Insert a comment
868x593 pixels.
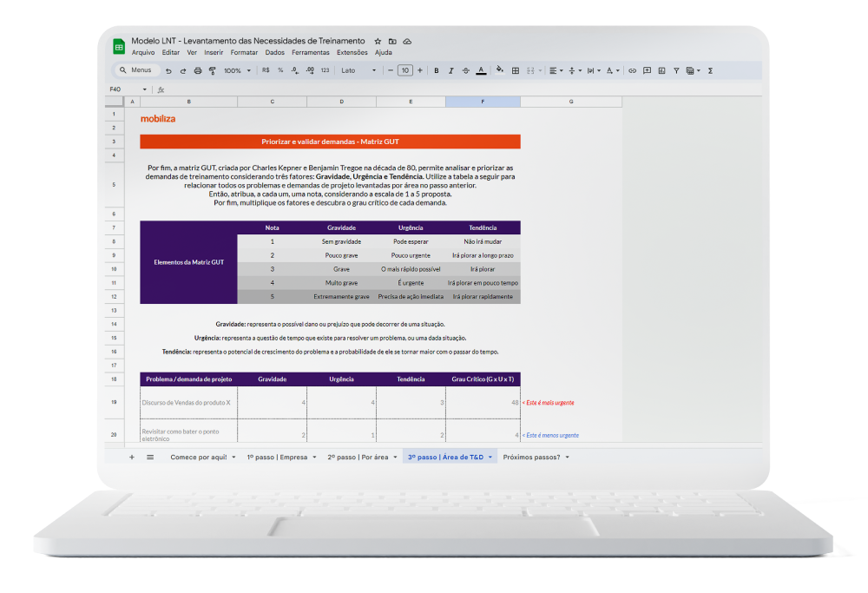coord(648,71)
